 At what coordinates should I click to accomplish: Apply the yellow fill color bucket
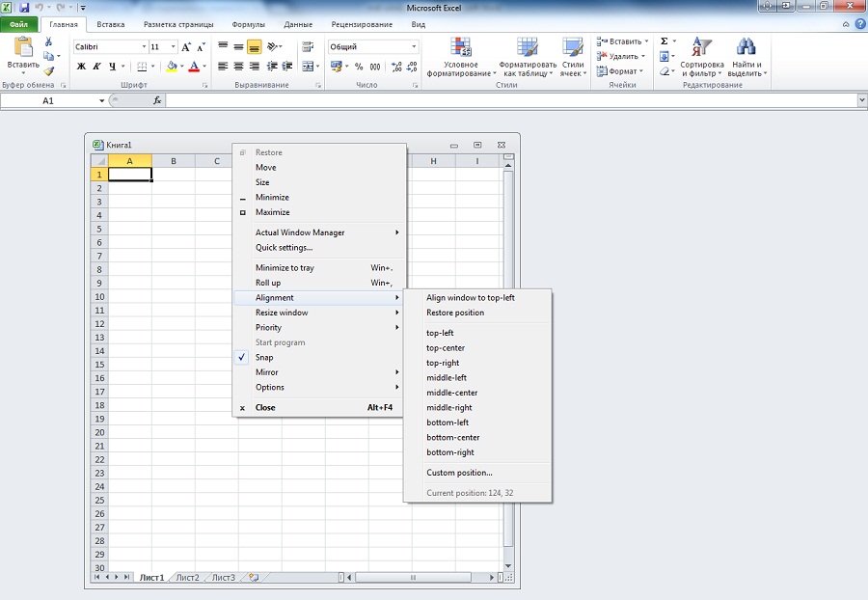point(172,67)
